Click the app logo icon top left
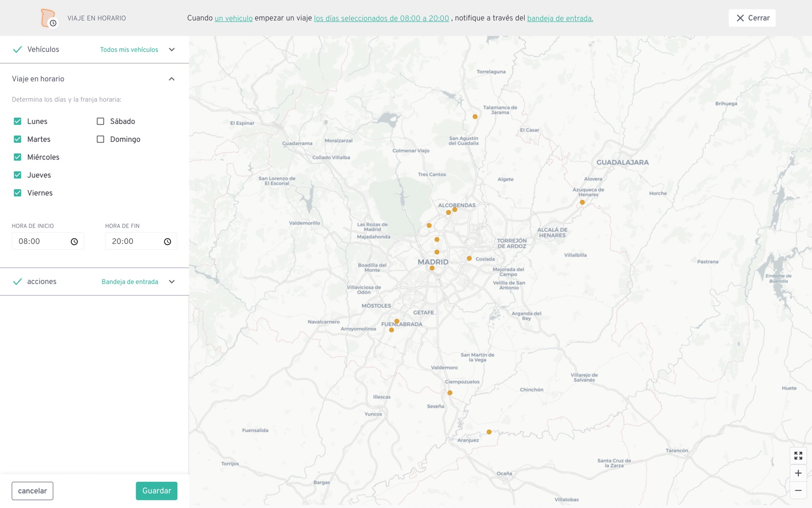The height and width of the screenshot is (508, 812). [48, 18]
